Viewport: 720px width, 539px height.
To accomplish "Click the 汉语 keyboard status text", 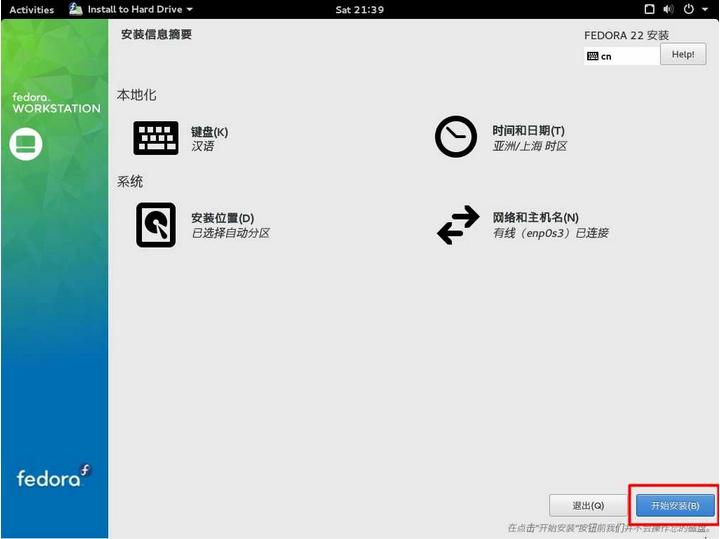I will (202, 146).
